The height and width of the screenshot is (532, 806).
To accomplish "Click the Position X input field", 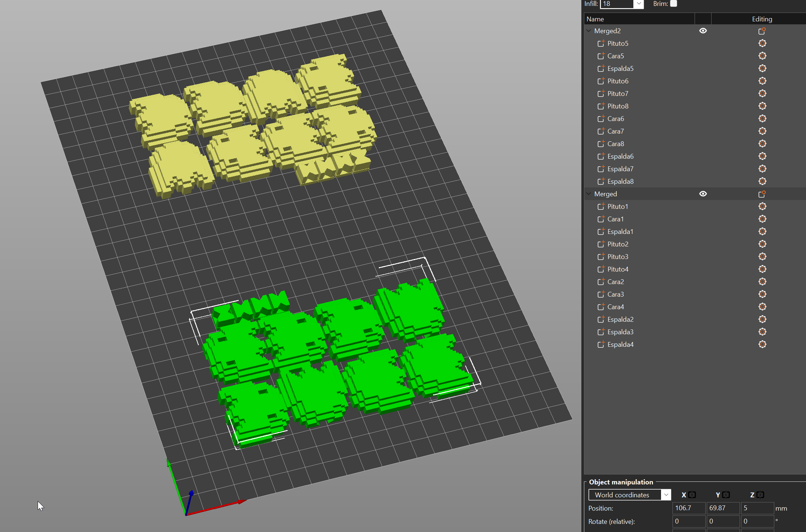I will coord(688,508).
